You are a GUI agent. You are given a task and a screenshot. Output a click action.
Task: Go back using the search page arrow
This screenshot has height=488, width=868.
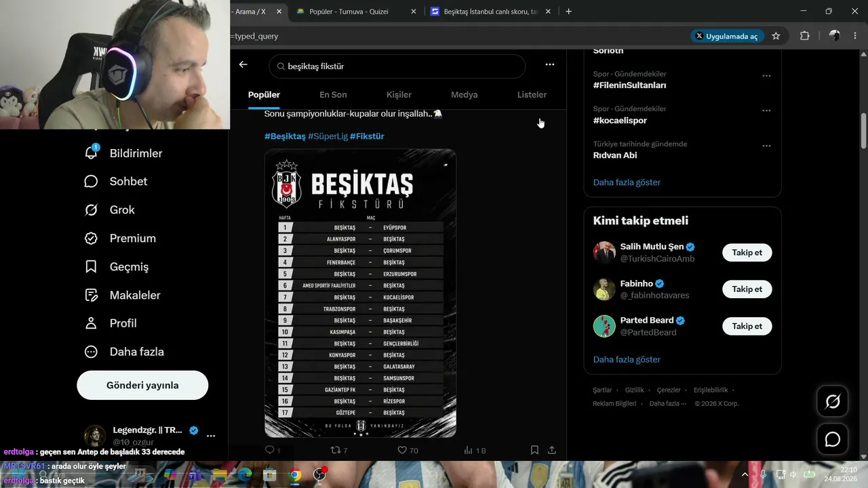243,64
